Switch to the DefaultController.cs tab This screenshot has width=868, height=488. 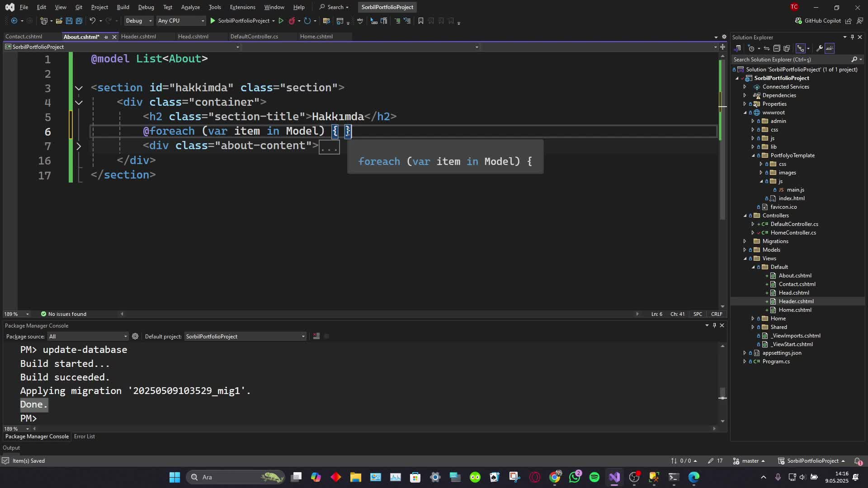[x=254, y=37]
